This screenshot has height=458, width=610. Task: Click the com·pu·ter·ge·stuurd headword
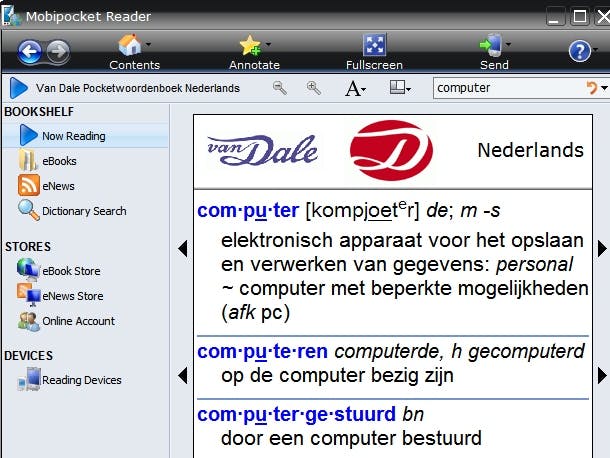[x=296, y=414]
